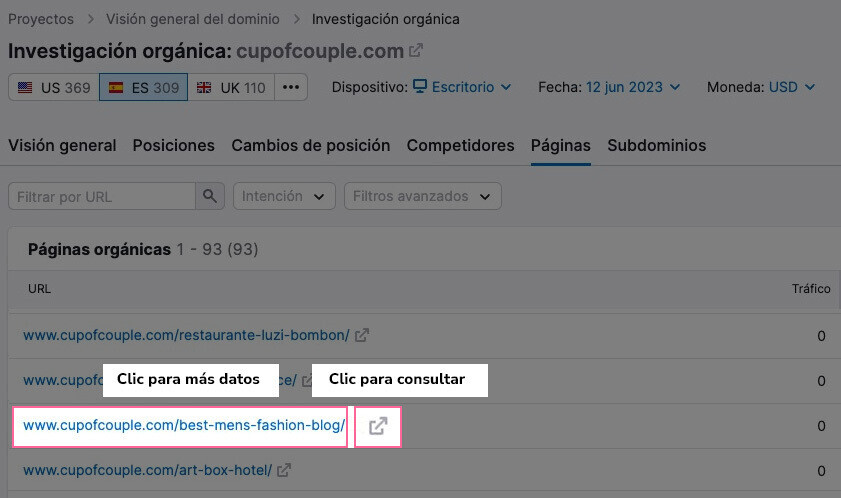The image size is (841, 498).
Task: Click the search magnifier in URL filter
Action: point(210,196)
